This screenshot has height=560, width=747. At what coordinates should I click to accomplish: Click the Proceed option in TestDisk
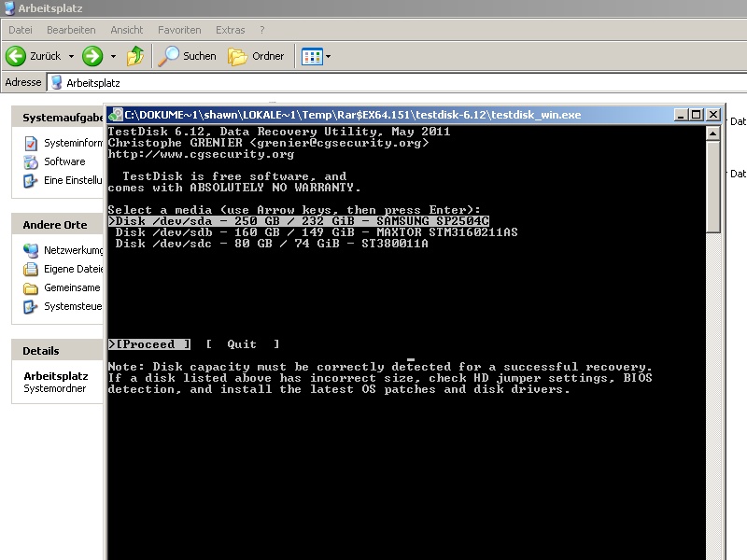click(x=149, y=344)
